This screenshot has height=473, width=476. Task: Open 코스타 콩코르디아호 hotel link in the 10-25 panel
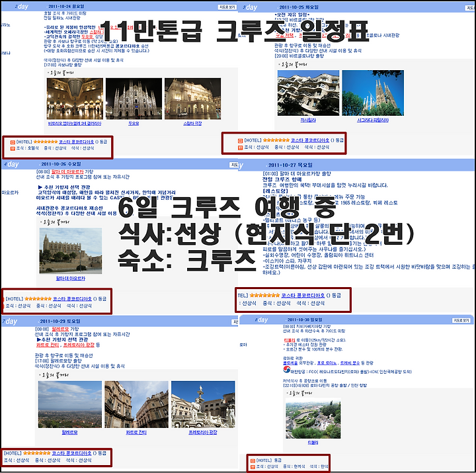pos(310,140)
